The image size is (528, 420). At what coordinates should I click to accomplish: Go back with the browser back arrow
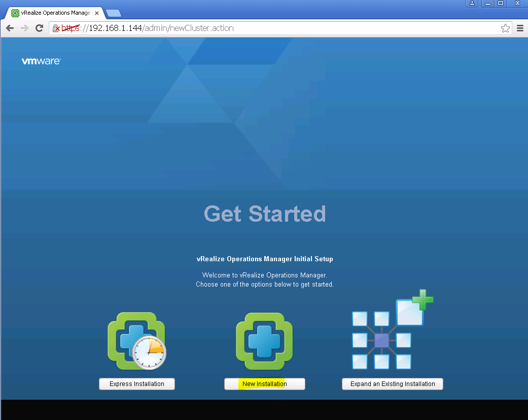click(10, 28)
